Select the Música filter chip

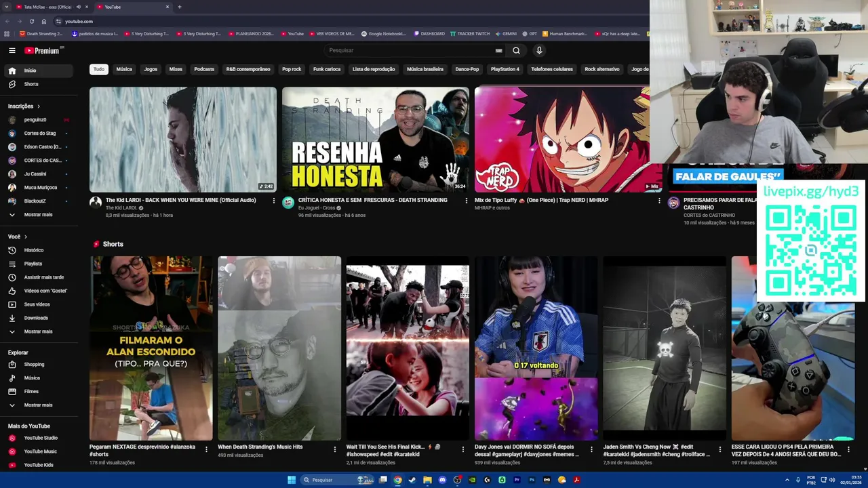coord(124,69)
